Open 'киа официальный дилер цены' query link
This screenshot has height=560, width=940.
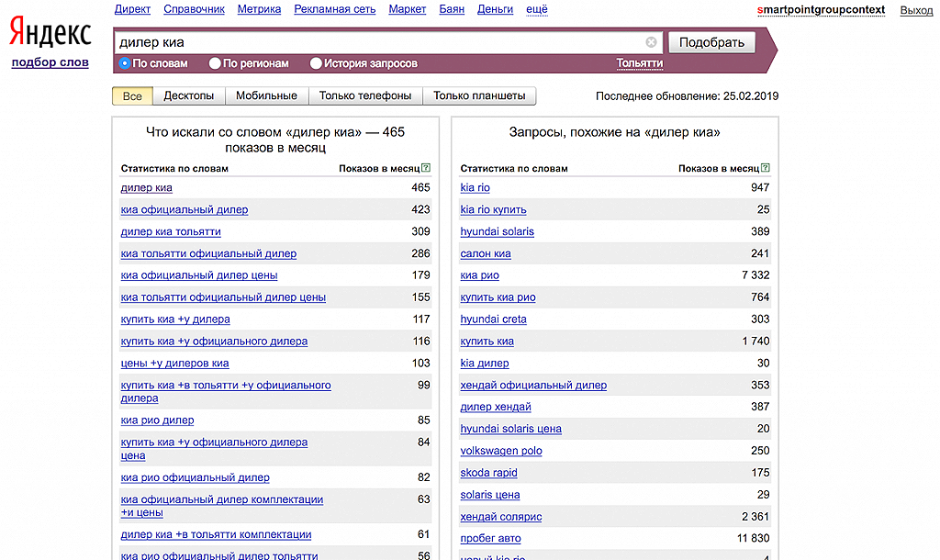click(x=199, y=275)
